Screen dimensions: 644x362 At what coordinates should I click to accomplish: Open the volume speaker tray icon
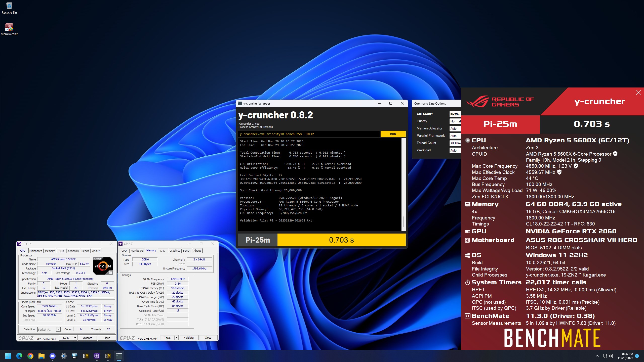pos(611,356)
